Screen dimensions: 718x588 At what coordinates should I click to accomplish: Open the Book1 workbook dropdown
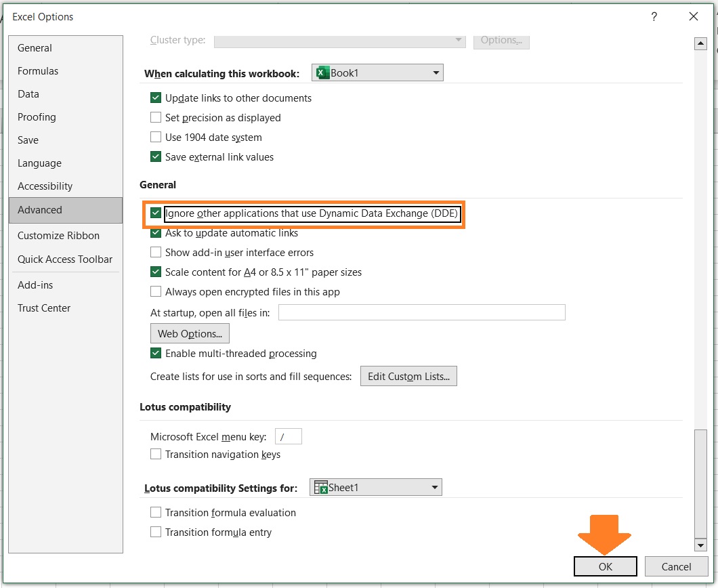tap(377, 72)
